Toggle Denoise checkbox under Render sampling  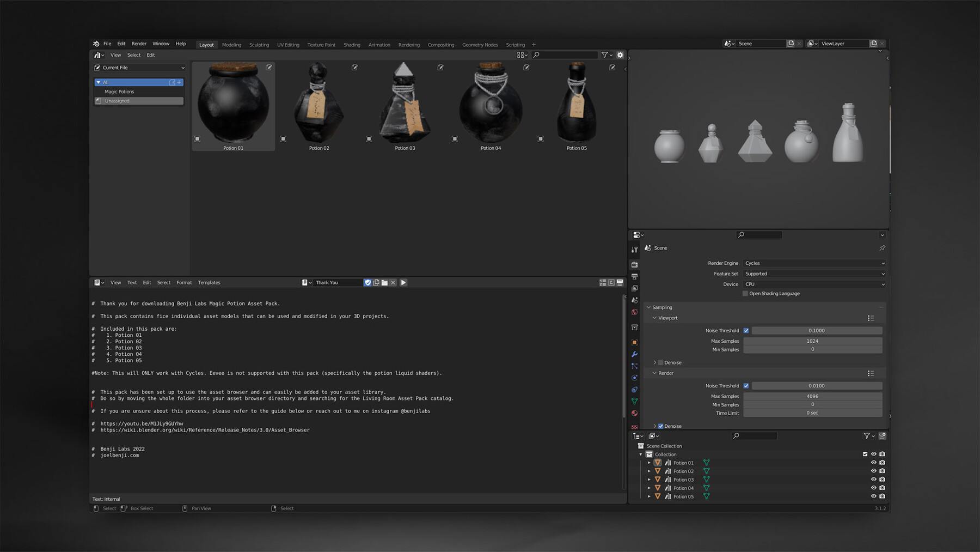(x=660, y=426)
